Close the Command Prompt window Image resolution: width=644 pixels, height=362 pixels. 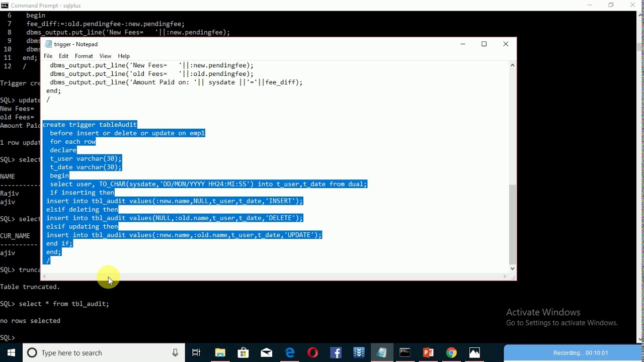(x=633, y=5)
